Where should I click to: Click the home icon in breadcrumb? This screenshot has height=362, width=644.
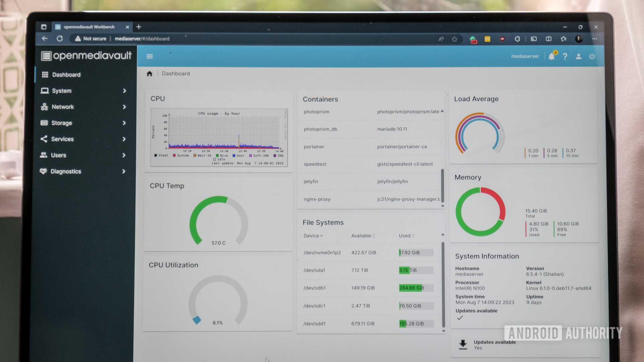[150, 74]
